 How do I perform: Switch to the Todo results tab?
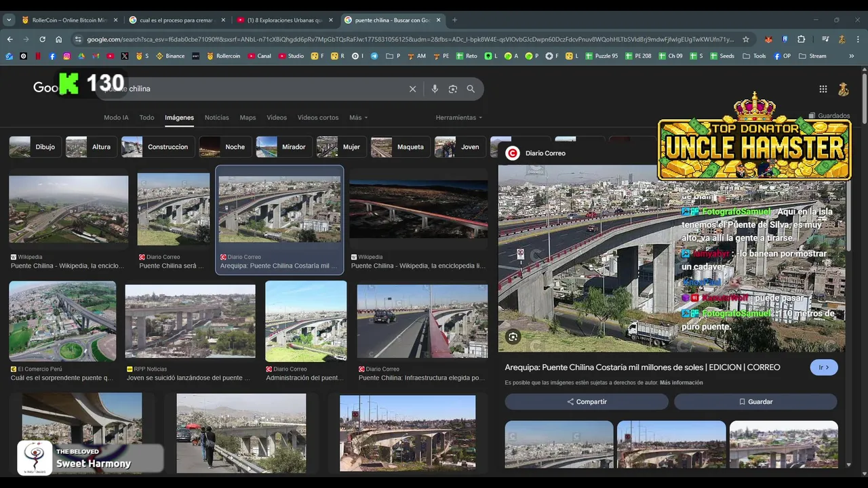pyautogui.click(x=146, y=118)
